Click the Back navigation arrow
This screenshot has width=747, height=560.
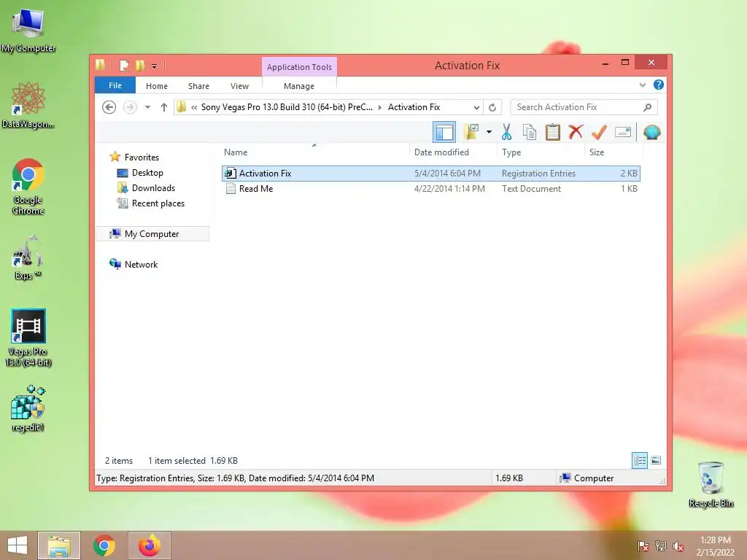(109, 107)
